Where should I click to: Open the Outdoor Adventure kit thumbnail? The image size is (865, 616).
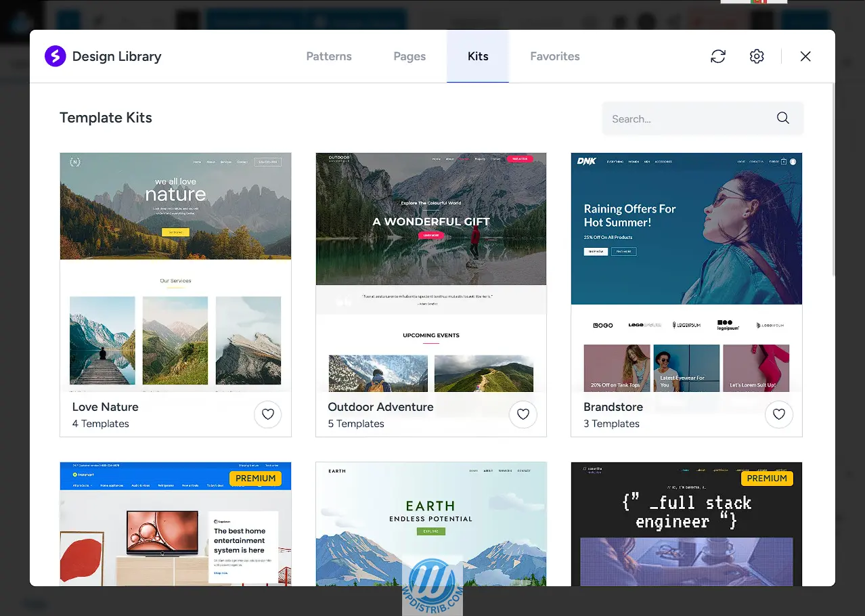[431, 272]
